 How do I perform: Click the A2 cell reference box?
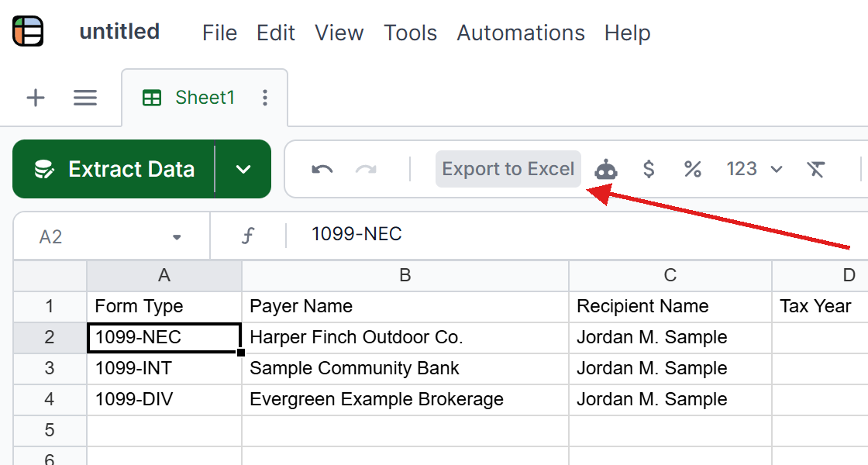pos(111,236)
